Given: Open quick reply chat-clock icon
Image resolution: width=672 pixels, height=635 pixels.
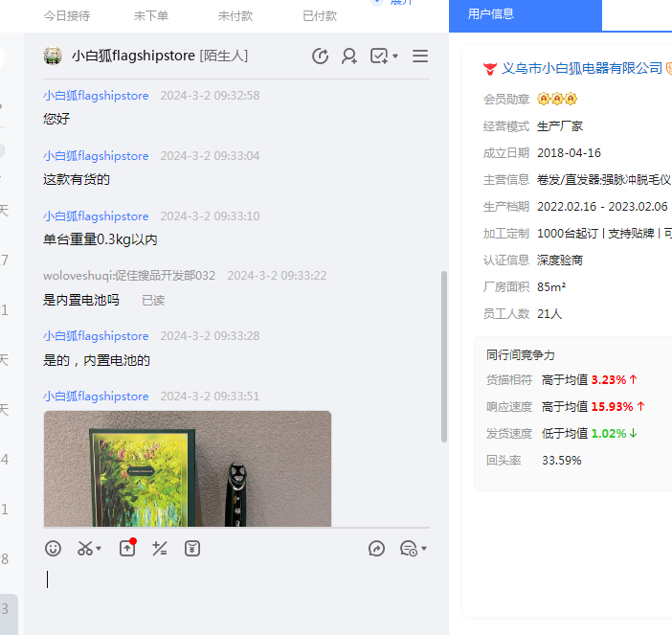Looking at the screenshot, I should [x=409, y=549].
